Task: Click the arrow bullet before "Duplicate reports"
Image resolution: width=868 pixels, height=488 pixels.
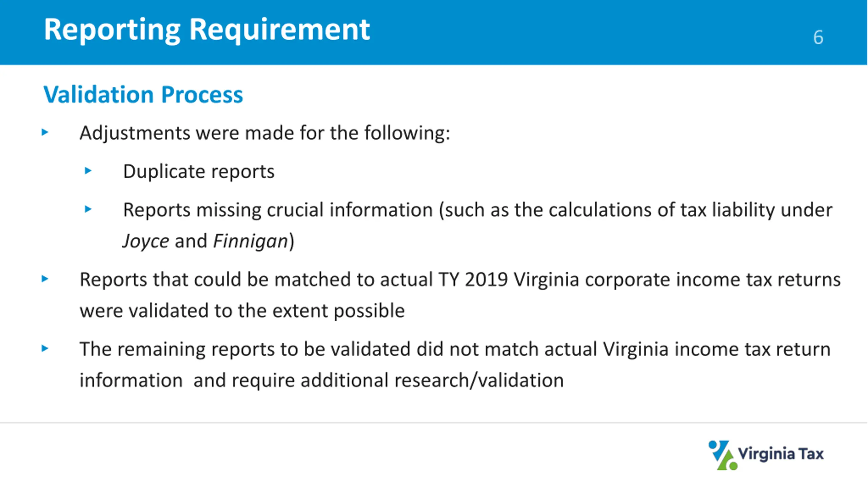Action: (88, 170)
